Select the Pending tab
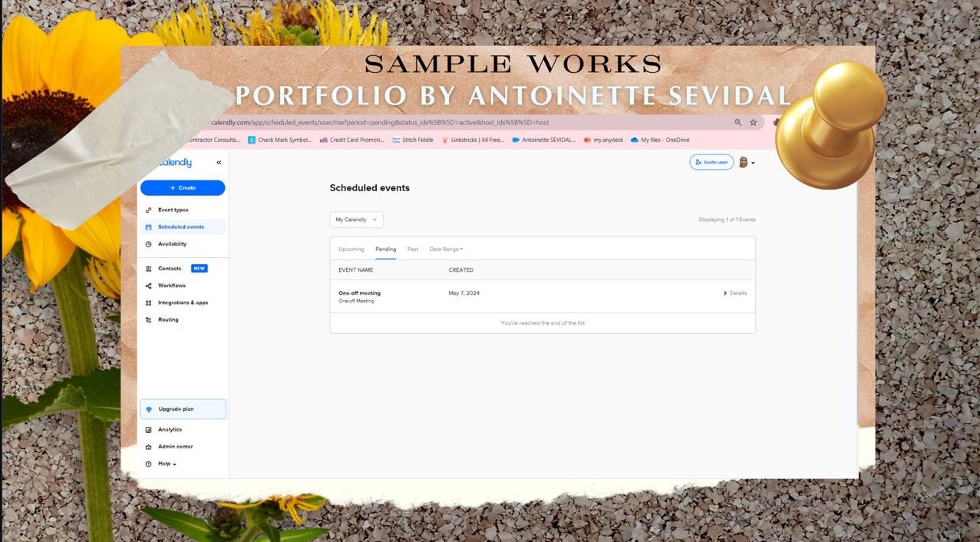980x542 pixels. [x=386, y=250]
